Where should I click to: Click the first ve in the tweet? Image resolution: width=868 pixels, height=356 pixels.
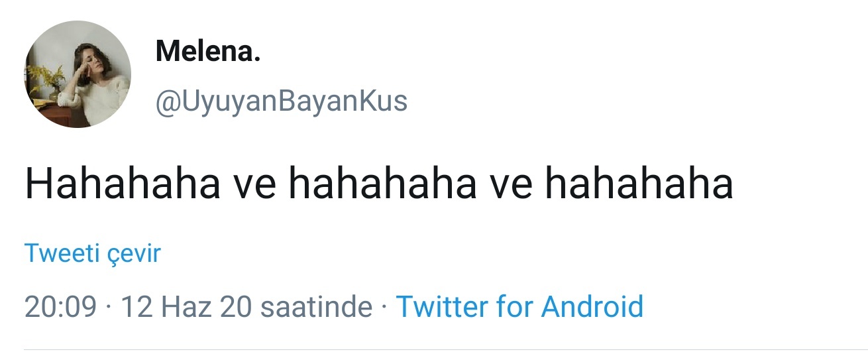(255, 185)
